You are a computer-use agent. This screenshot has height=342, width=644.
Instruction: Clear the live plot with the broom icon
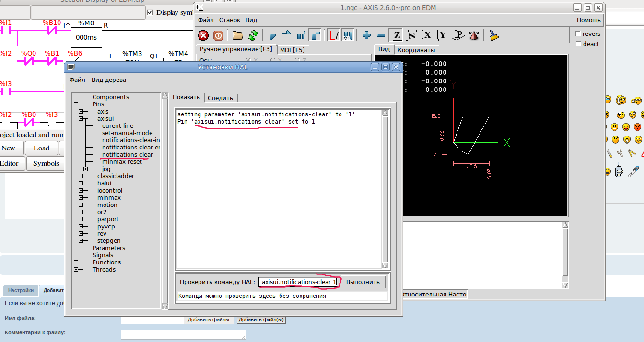(x=494, y=35)
